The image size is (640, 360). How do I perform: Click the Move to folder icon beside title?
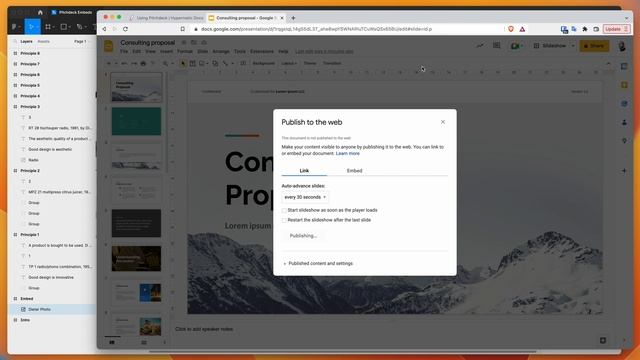pos(193,42)
